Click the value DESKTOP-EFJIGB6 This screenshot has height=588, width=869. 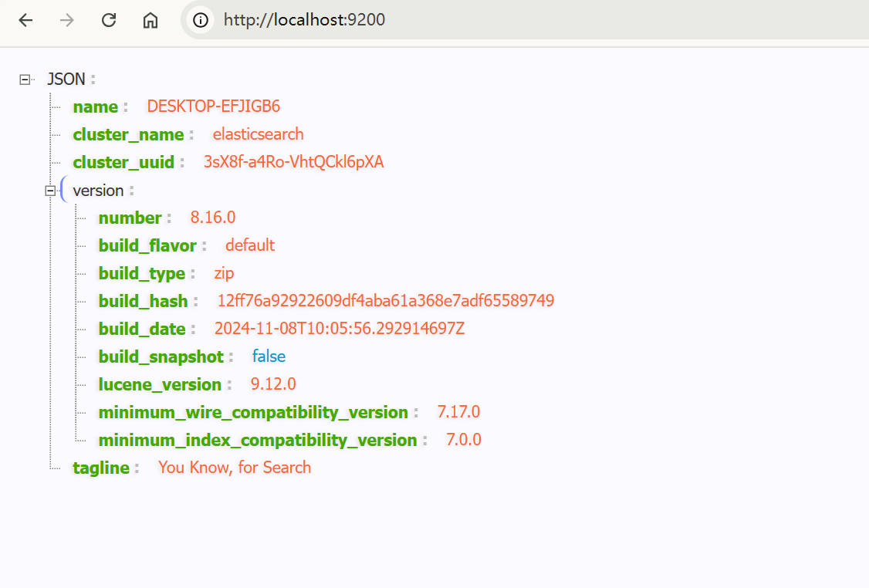[x=213, y=106]
